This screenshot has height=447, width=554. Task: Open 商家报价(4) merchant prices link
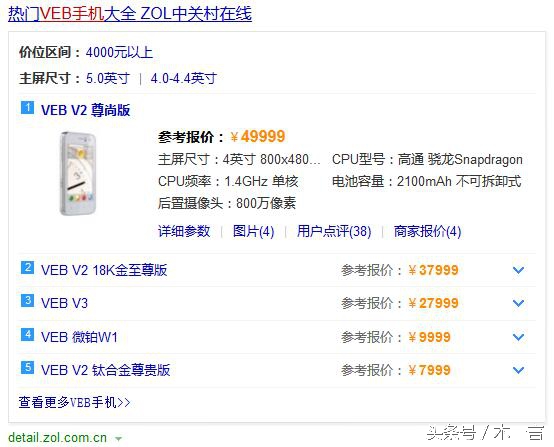[x=428, y=231]
